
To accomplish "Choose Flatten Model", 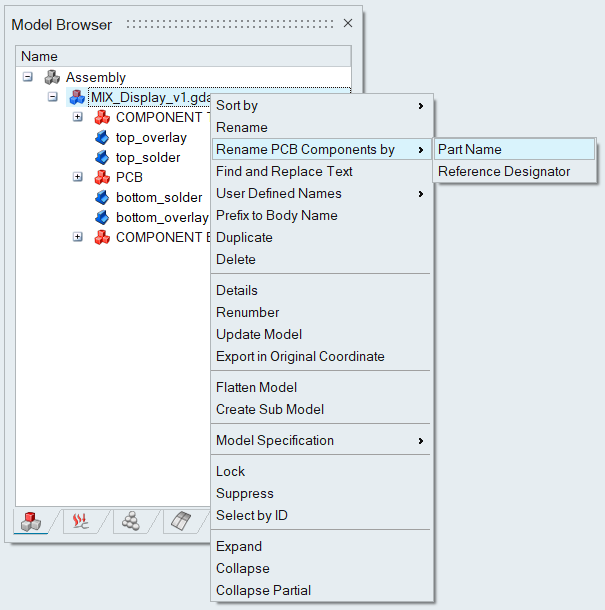I will (x=322, y=387).
